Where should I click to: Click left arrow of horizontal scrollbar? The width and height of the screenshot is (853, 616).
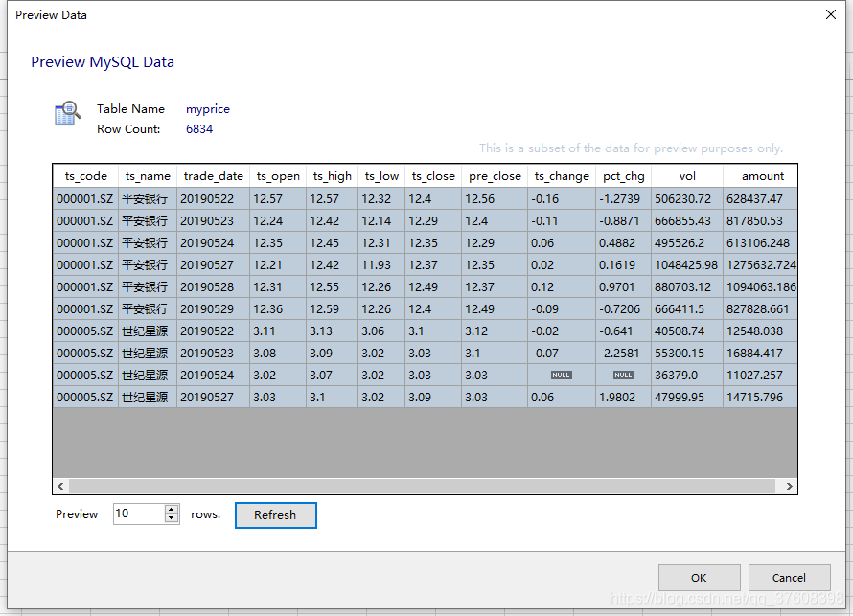click(x=61, y=486)
